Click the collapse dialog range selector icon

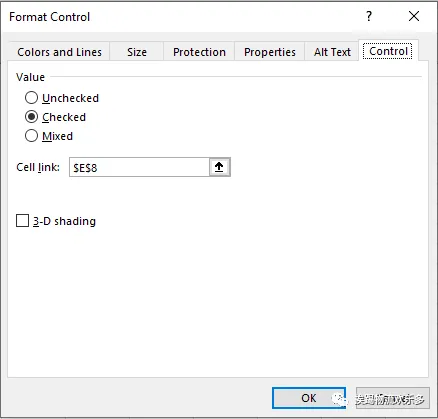point(219,167)
